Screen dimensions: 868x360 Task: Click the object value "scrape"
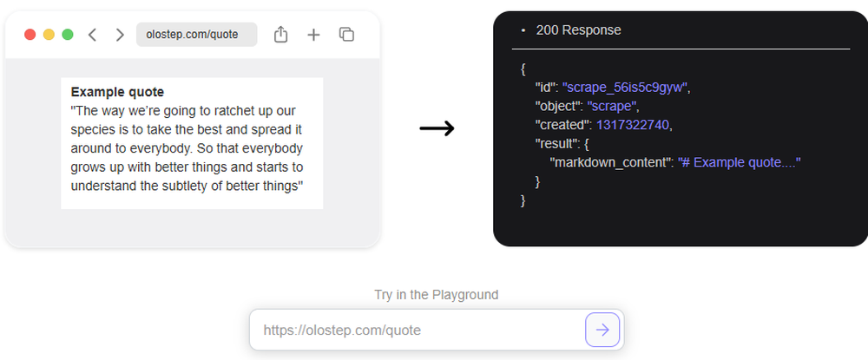pyautogui.click(x=612, y=106)
